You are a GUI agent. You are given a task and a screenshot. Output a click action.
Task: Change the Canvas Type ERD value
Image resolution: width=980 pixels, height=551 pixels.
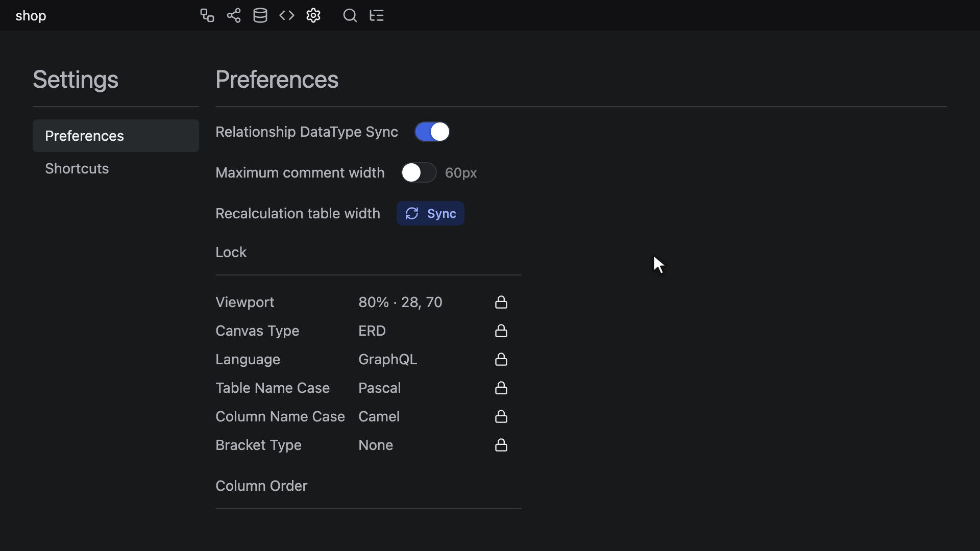[x=372, y=331]
